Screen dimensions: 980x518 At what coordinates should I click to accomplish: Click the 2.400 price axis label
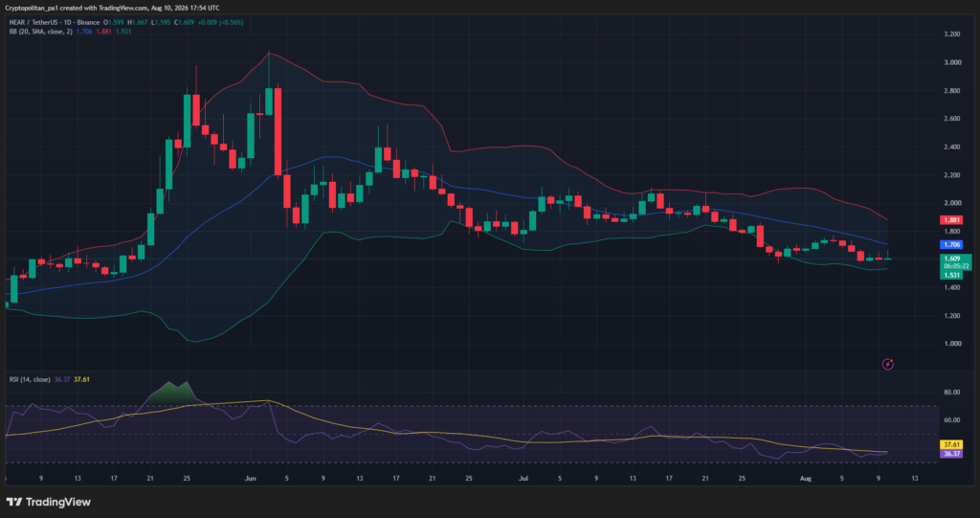pos(952,147)
